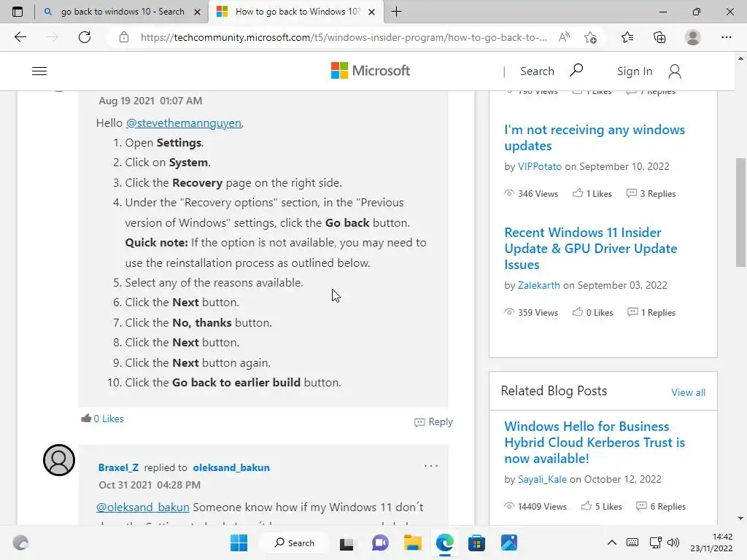Open the Braxel_Z comment options menu
This screenshot has height=560, width=747.
431,466
